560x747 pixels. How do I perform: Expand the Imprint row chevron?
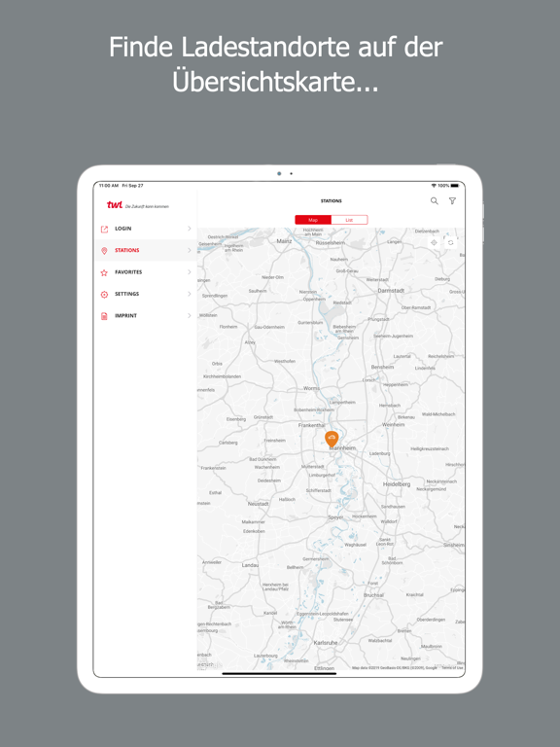(189, 316)
